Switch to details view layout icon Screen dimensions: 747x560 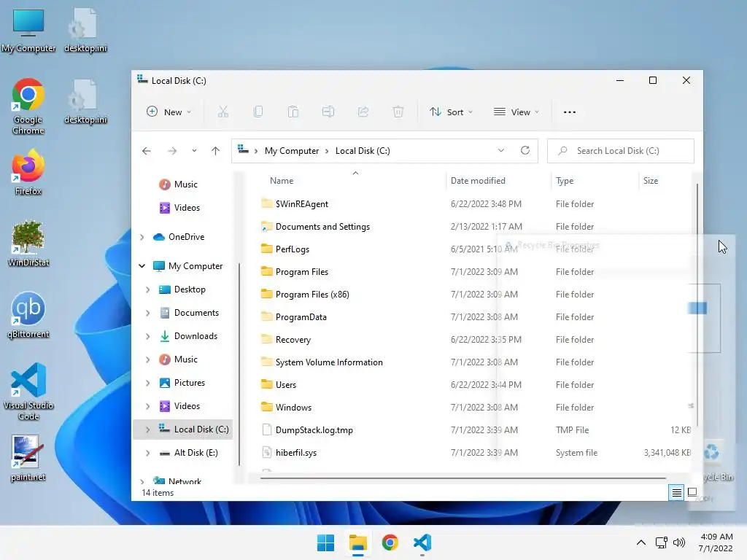(676, 492)
